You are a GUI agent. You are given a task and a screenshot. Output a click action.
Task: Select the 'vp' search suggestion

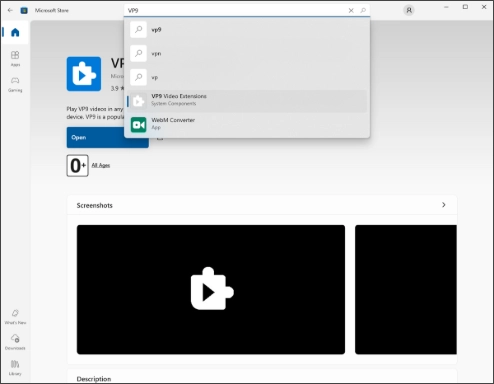pyautogui.click(x=247, y=77)
